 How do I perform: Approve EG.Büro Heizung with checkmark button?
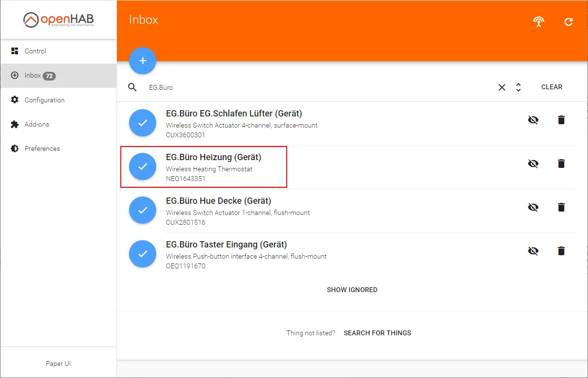click(x=143, y=166)
